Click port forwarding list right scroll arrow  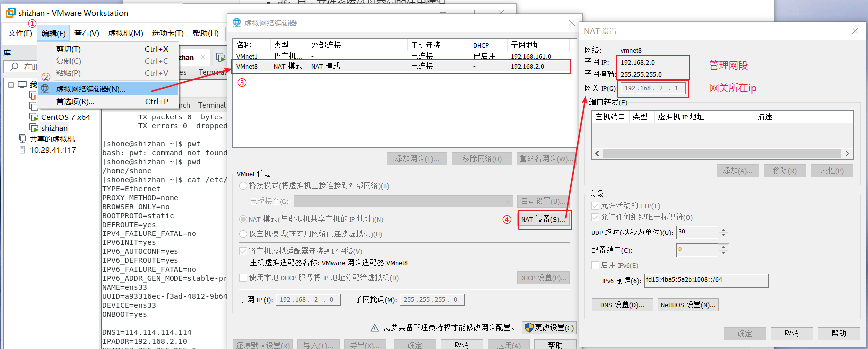(x=847, y=154)
